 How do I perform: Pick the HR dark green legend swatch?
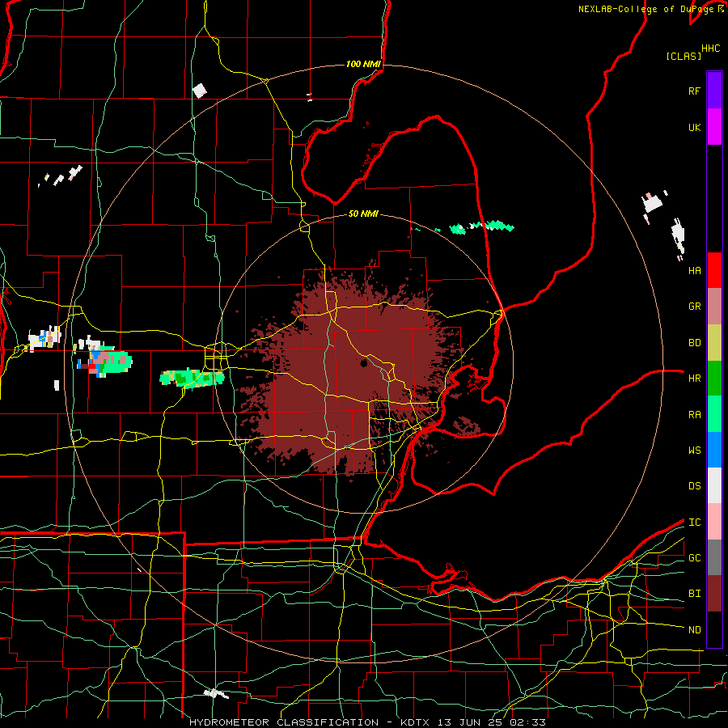(x=714, y=378)
